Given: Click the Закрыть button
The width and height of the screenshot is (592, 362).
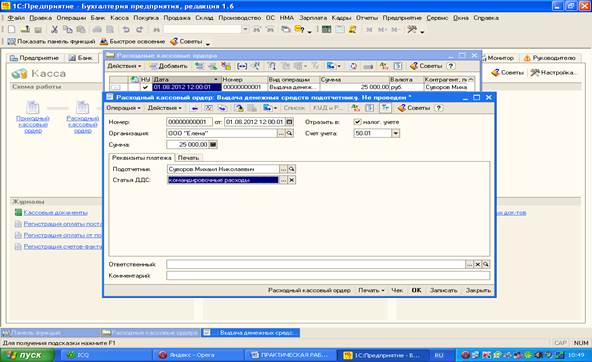Looking at the screenshot, I should coord(478,290).
